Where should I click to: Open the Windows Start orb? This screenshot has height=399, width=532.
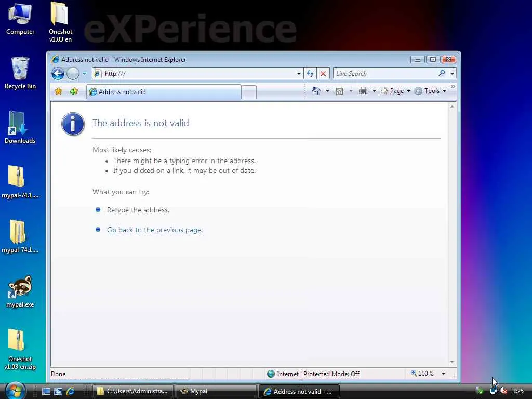15,391
